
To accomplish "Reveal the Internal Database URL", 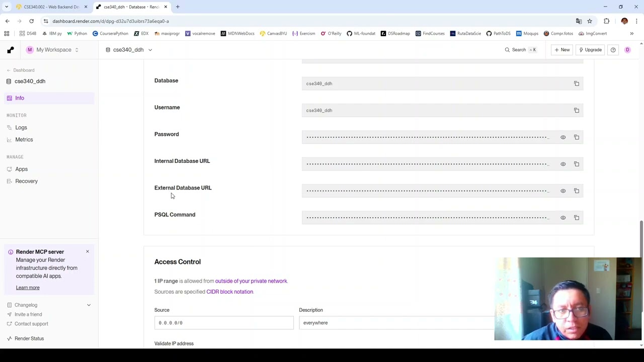I will point(563,164).
